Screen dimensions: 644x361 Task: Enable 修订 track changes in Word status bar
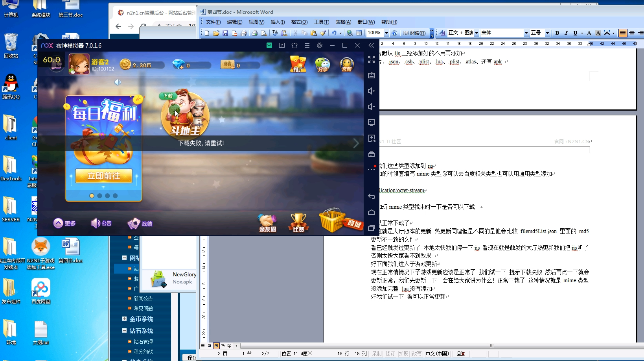click(390, 354)
